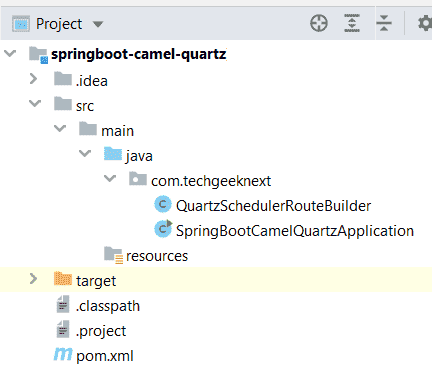This screenshot has width=432, height=366.
Task: Open the settings gear icon
Action: [425, 24]
